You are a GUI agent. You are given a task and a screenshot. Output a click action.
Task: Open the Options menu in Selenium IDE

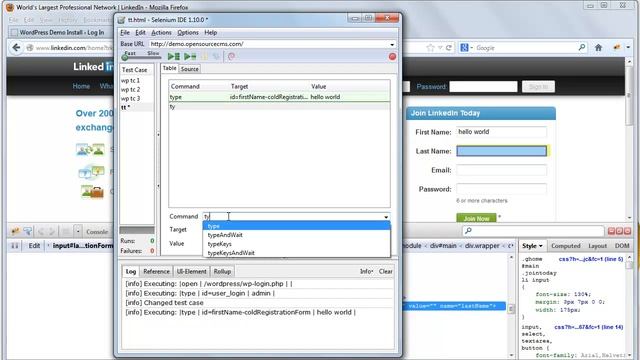click(x=188, y=33)
